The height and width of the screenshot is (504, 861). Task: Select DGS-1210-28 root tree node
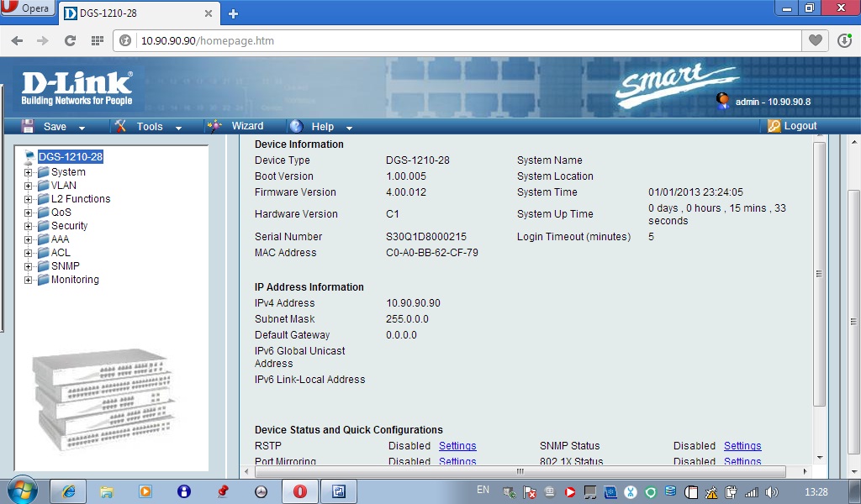(x=71, y=157)
